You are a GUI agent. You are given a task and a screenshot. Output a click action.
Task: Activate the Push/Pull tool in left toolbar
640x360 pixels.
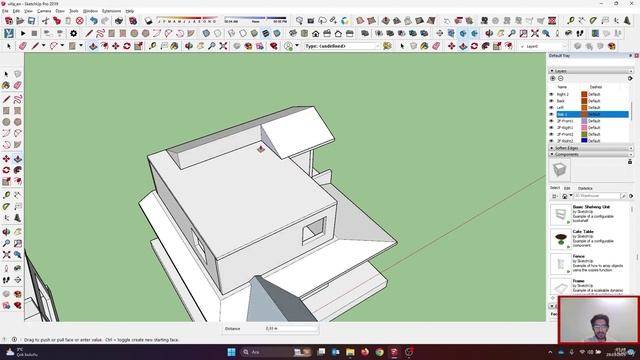point(18,159)
